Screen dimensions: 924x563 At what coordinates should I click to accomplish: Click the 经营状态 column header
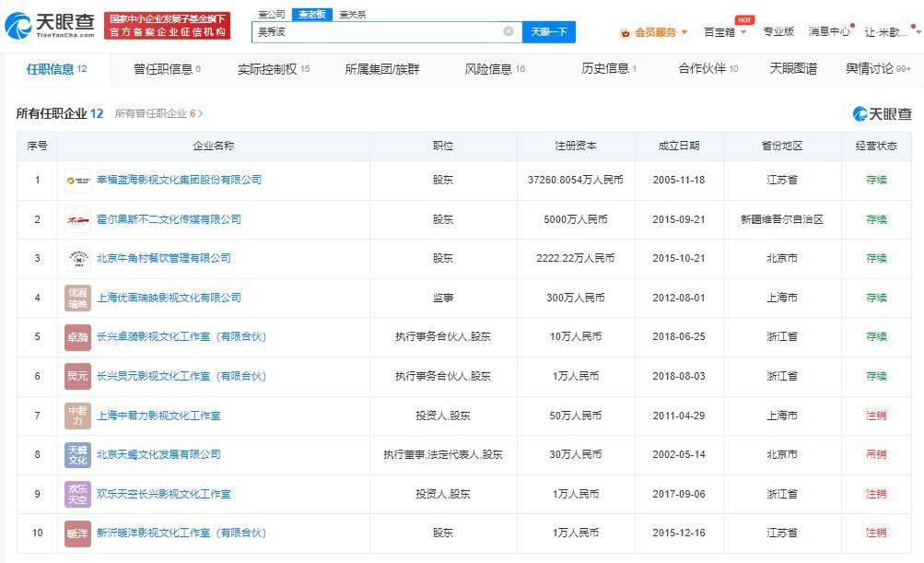click(876, 147)
